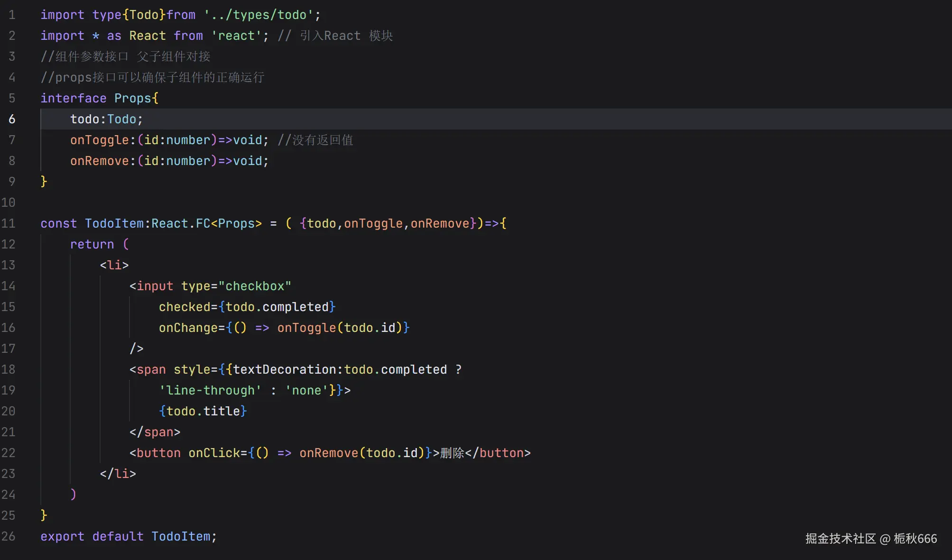Click 'onToggle' in the Props interface

click(x=99, y=140)
